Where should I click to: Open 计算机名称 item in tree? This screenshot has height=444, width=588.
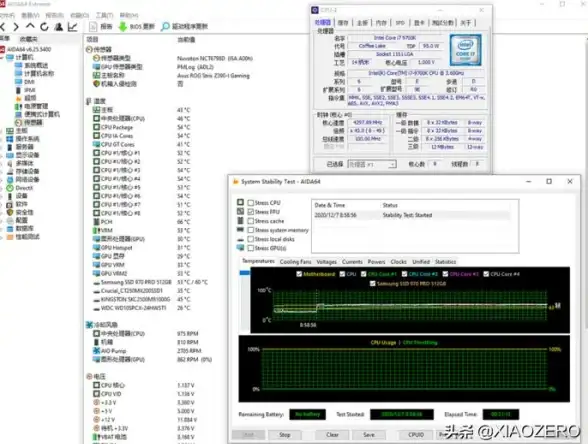coord(34,74)
